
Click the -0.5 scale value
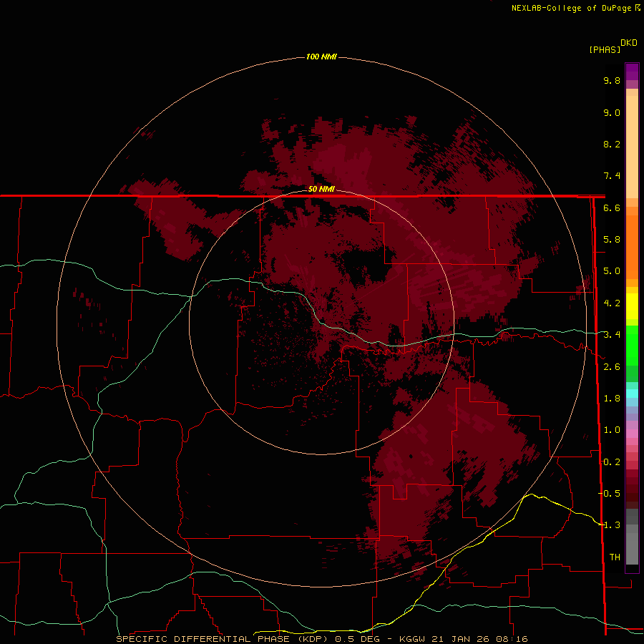(609, 494)
